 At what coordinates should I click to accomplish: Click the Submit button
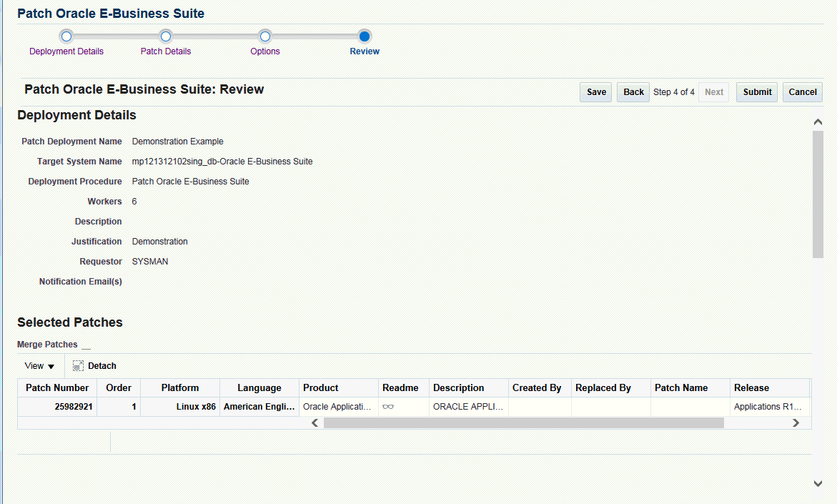[757, 92]
